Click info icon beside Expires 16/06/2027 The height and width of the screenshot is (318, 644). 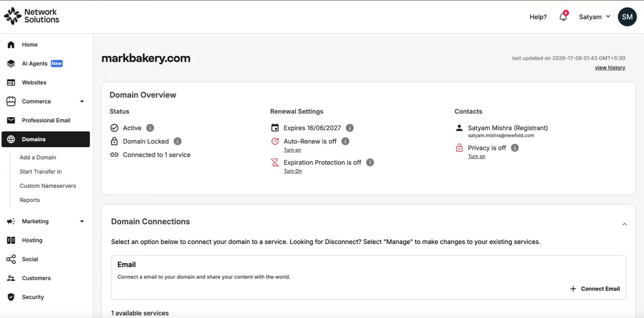(x=349, y=128)
